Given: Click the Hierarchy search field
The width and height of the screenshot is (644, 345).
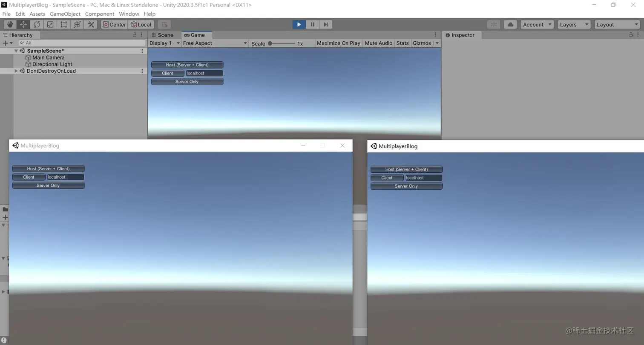Looking at the screenshot, I should pyautogui.click(x=82, y=43).
